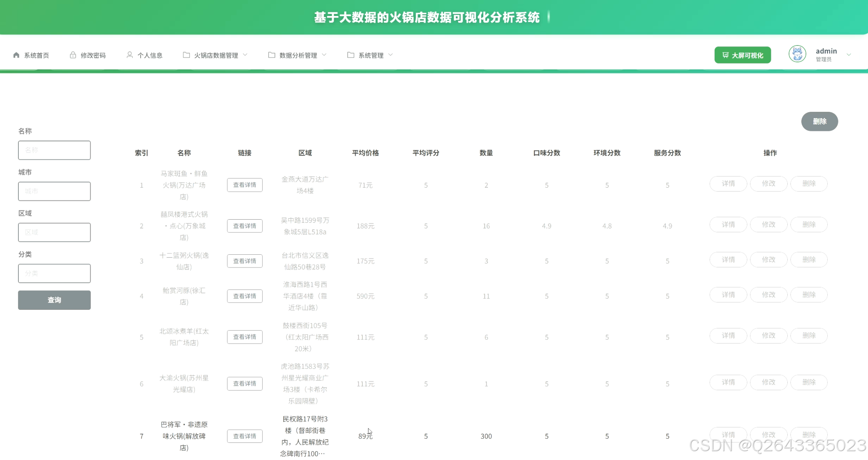868x460 pixels.
Task: Click the folder icon beside 火锅店数据管理
Action: coord(186,55)
